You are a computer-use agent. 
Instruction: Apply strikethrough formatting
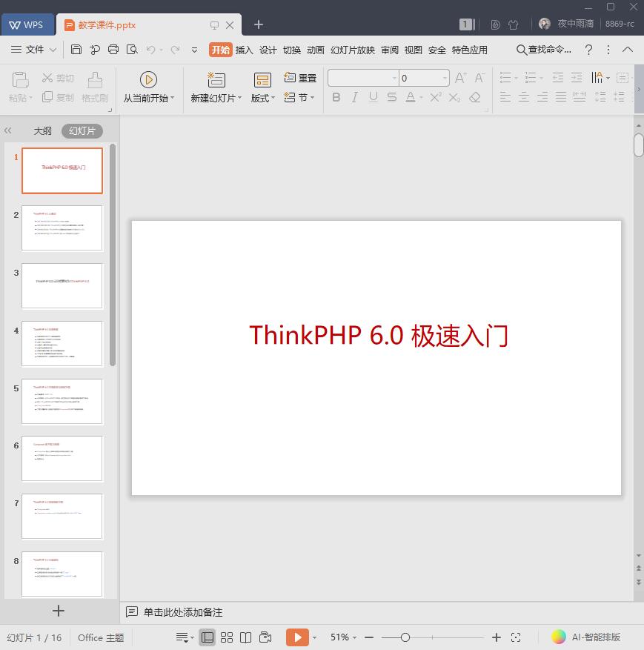click(391, 97)
